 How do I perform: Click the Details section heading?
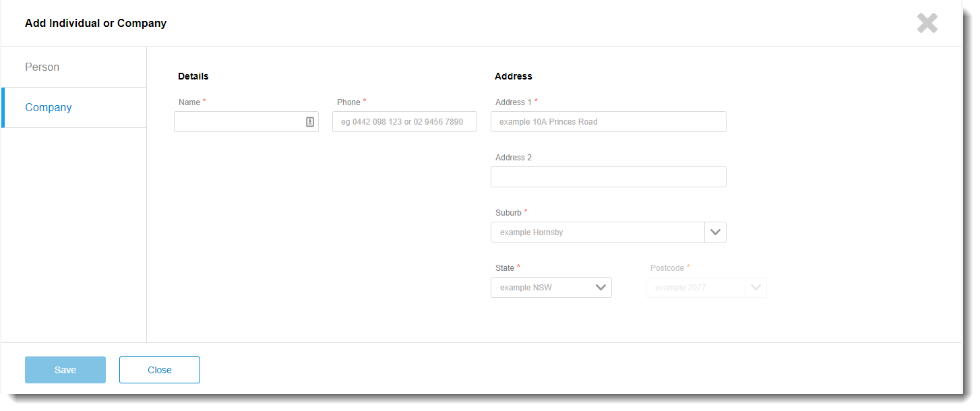coord(193,76)
